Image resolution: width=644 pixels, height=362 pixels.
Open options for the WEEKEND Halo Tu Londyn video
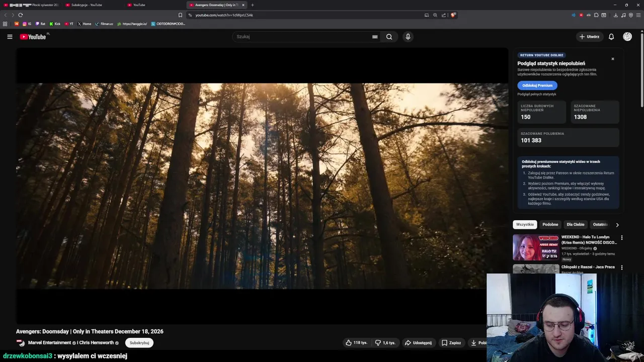pyautogui.click(x=621, y=238)
